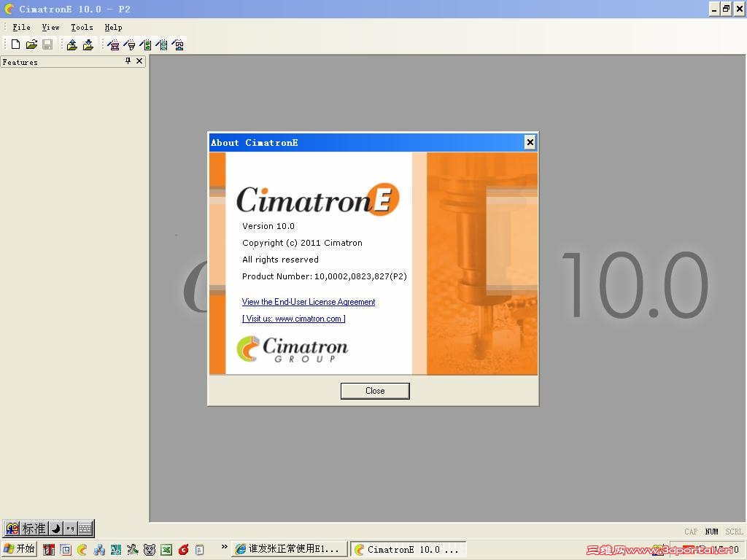This screenshot has width=747, height=560.
Task: Click the network computers quick launch icon
Action: click(x=99, y=550)
